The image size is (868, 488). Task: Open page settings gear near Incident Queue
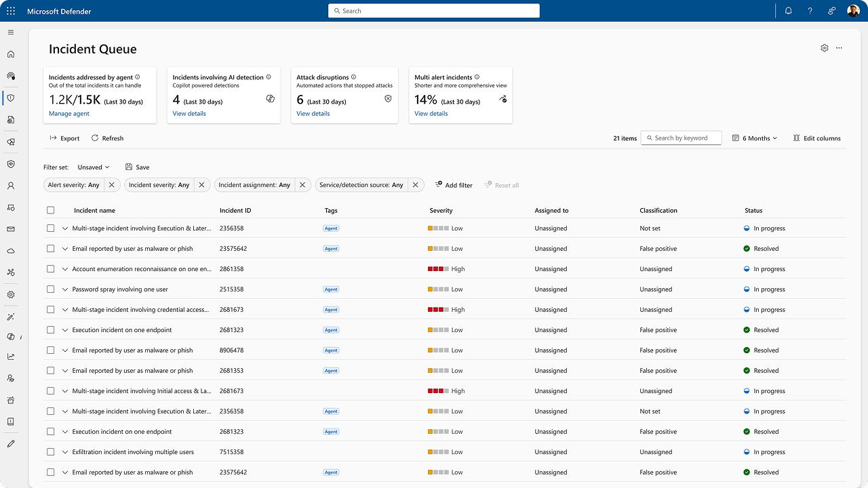coord(825,48)
